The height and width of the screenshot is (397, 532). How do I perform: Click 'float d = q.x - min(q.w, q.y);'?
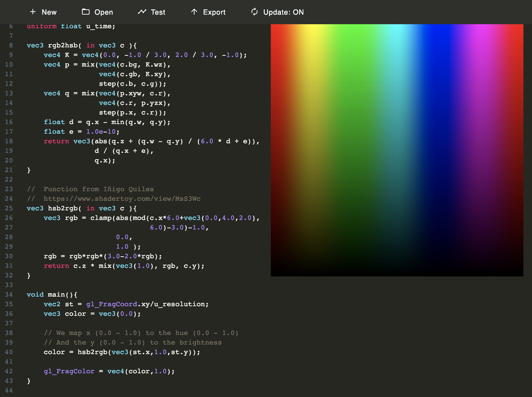point(107,122)
